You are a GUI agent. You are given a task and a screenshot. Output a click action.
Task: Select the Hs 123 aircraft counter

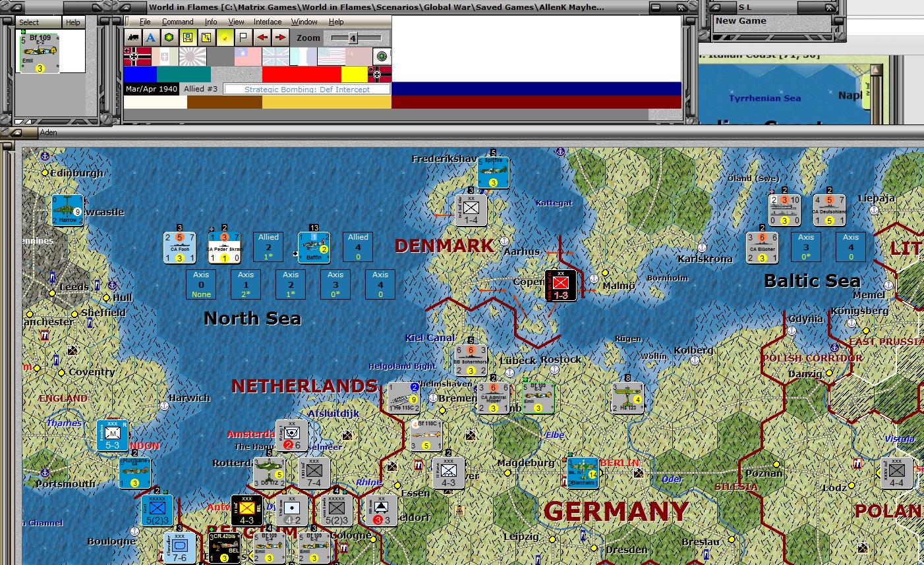click(628, 398)
